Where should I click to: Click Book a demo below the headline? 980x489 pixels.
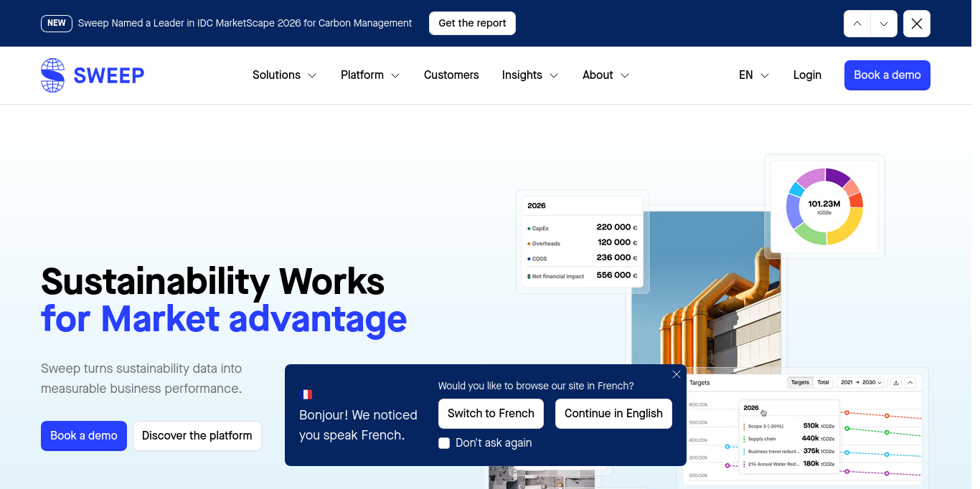[84, 436]
